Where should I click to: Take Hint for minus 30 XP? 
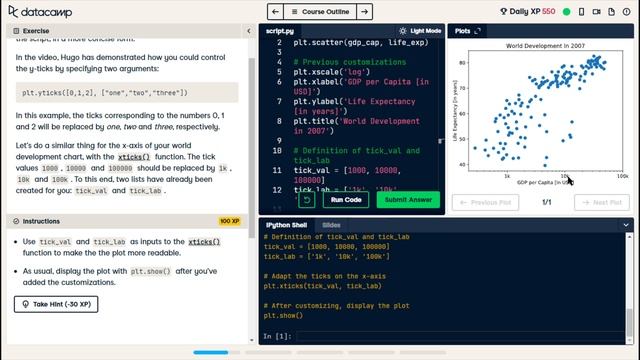[56, 304]
